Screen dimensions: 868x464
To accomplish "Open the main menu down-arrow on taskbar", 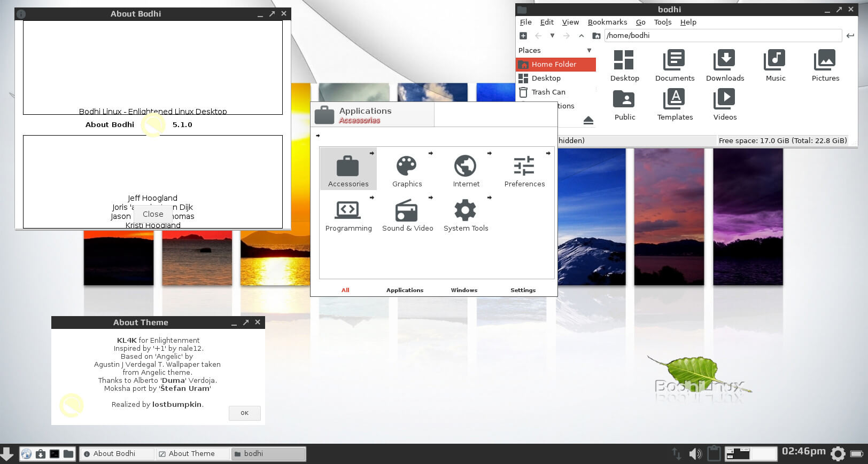I will tap(7, 454).
